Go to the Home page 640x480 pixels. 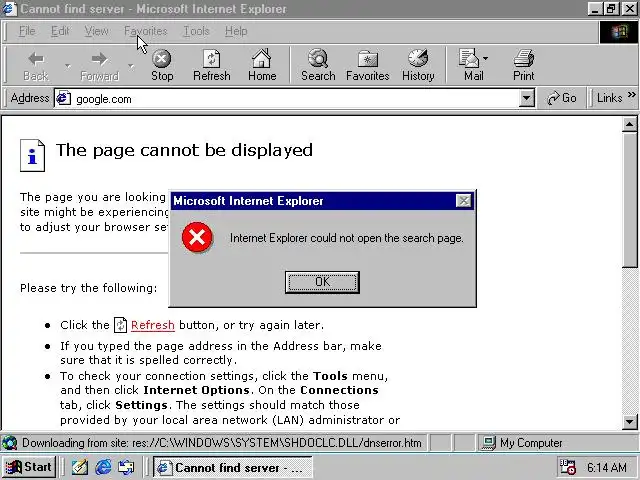point(262,66)
